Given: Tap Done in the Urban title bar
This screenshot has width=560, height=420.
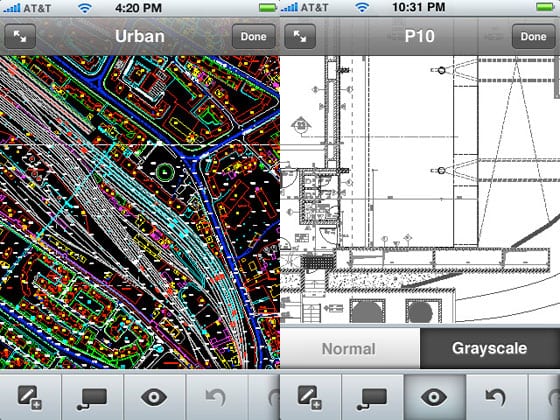Looking at the screenshot, I should 254,36.
